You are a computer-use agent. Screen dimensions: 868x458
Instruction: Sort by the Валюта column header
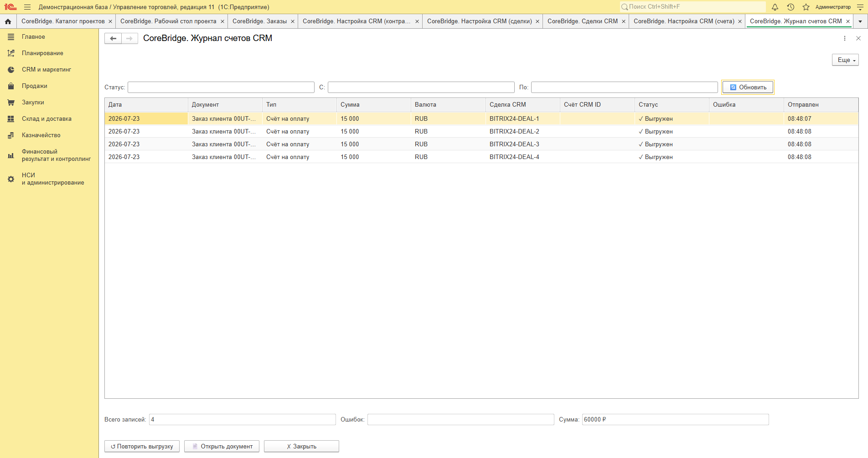448,105
